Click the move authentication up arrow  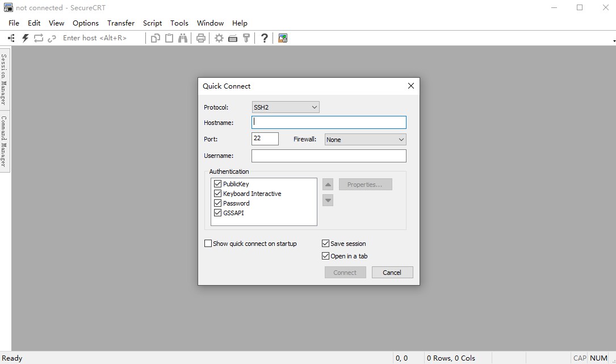(328, 185)
